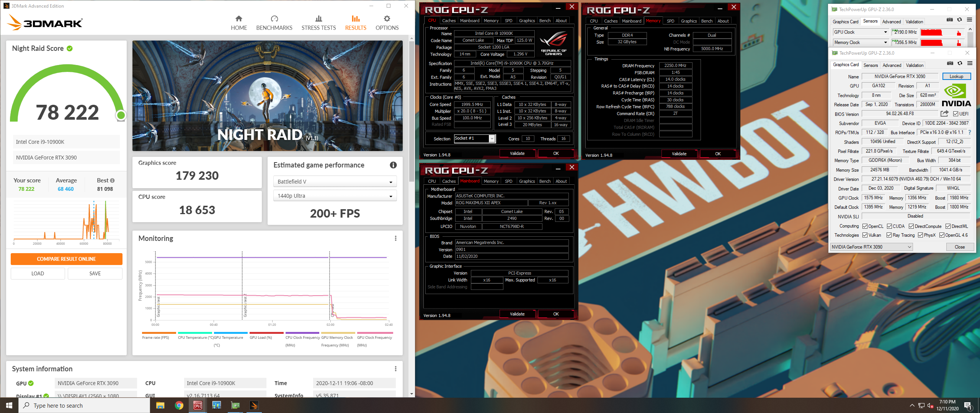Open BENCHMARKS section in 3DMark

pyautogui.click(x=274, y=23)
